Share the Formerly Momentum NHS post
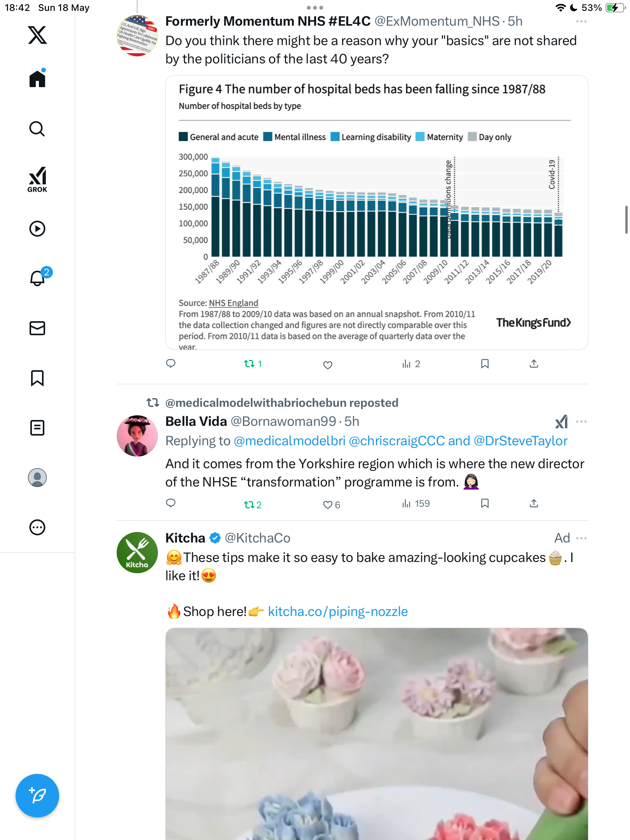630x840 pixels. pyautogui.click(x=534, y=364)
